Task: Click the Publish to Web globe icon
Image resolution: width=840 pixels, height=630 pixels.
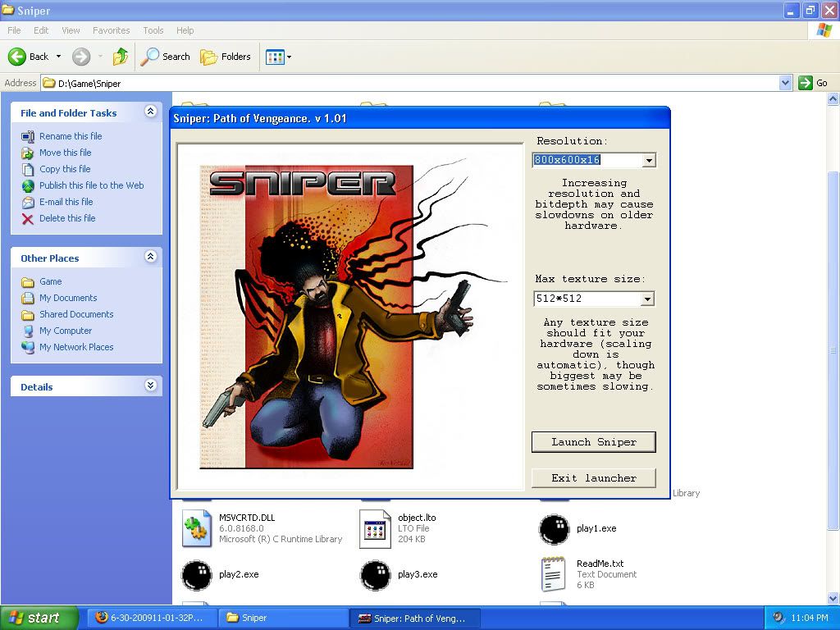Action: tap(28, 186)
